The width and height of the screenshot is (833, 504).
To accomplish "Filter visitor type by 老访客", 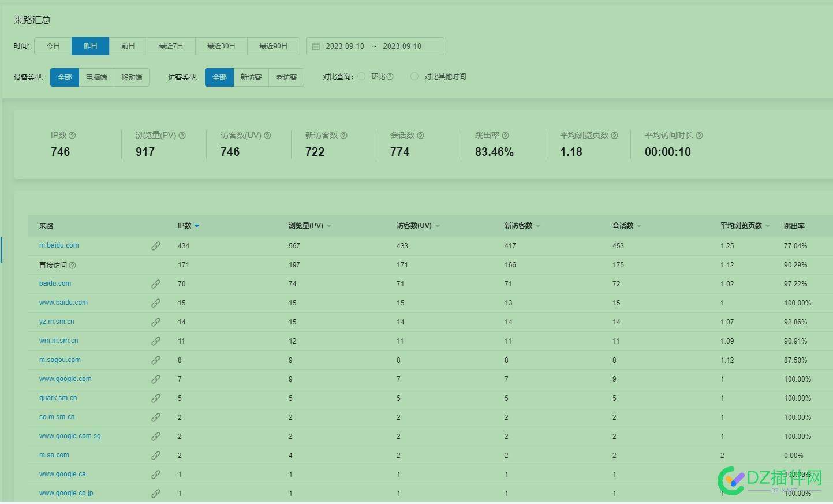I will (286, 77).
